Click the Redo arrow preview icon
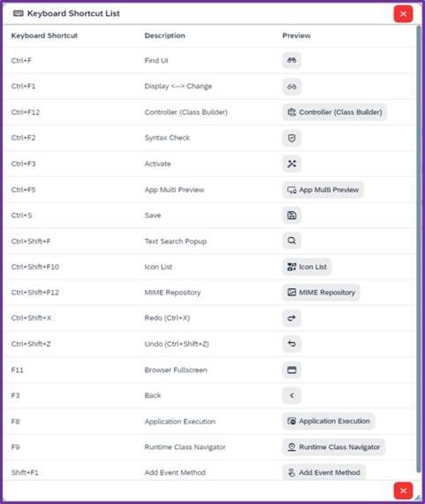 coord(292,318)
